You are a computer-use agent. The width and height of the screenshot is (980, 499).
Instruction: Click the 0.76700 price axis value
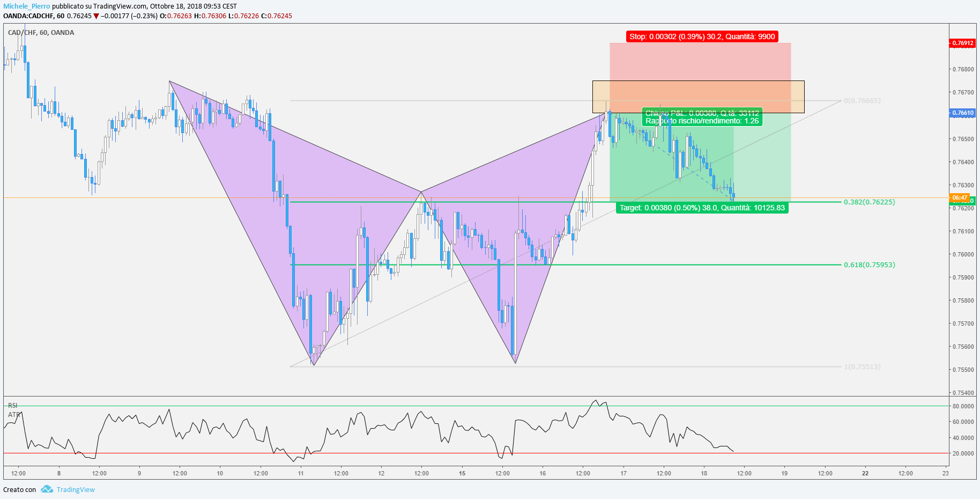click(x=963, y=92)
